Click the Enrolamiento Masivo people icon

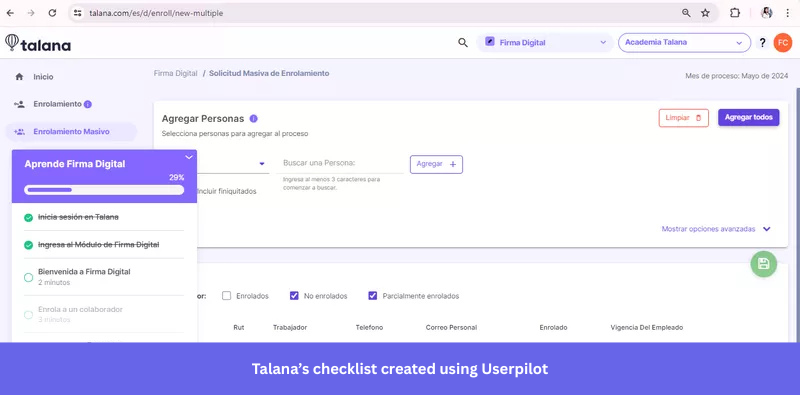point(19,132)
